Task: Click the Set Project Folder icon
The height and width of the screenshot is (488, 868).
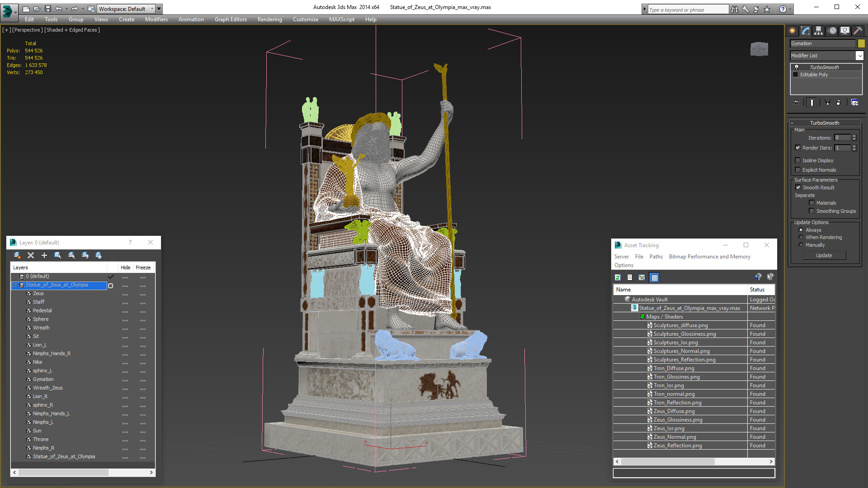Action: 91,9
